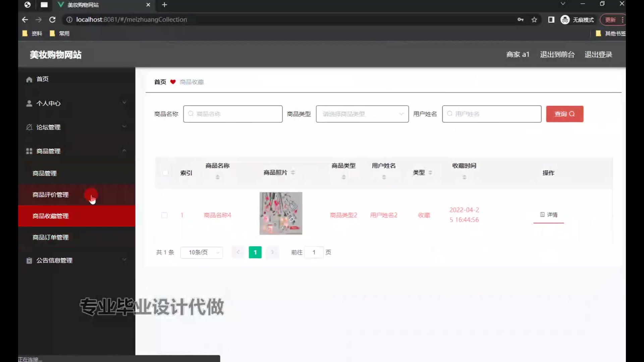Check the checkbox for row 1
The height and width of the screenshot is (362, 644).
[164, 215]
